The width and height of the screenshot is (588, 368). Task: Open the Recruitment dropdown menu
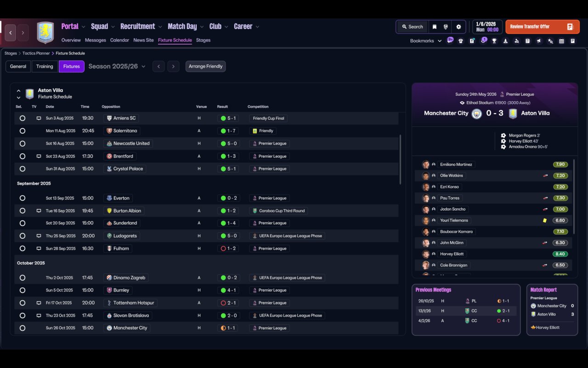pos(141,27)
